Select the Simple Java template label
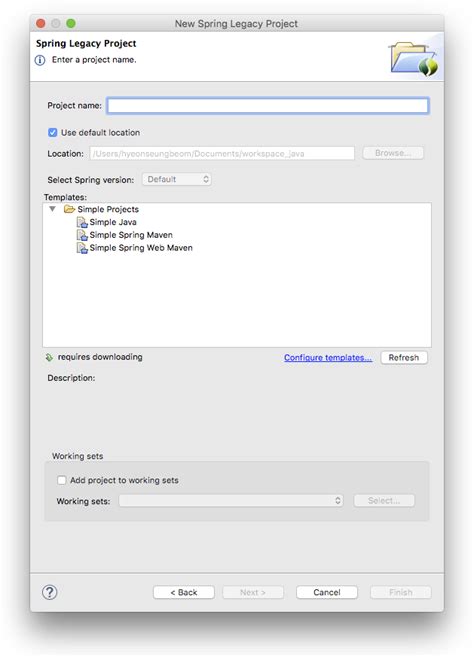Screen dimensions: 474x657 point(113,222)
